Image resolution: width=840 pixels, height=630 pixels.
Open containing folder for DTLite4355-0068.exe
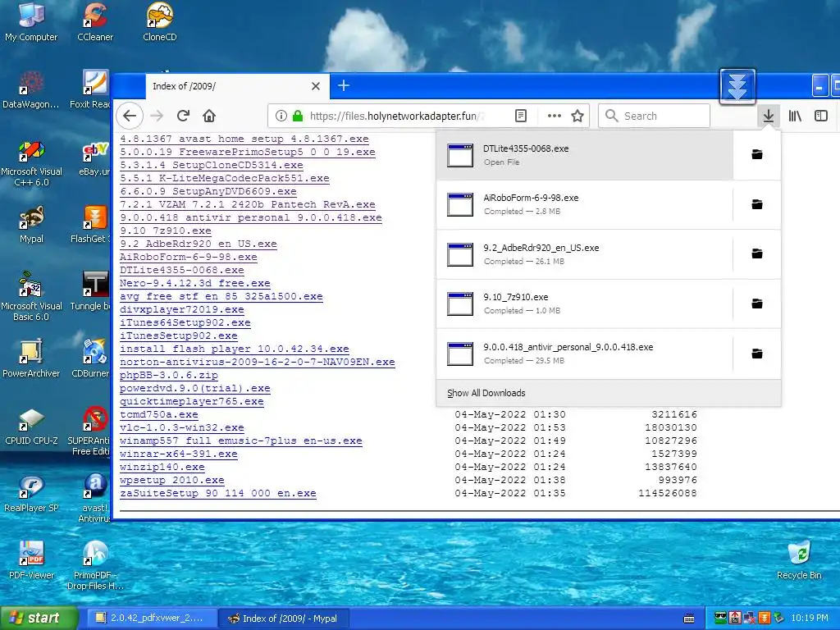click(x=757, y=155)
